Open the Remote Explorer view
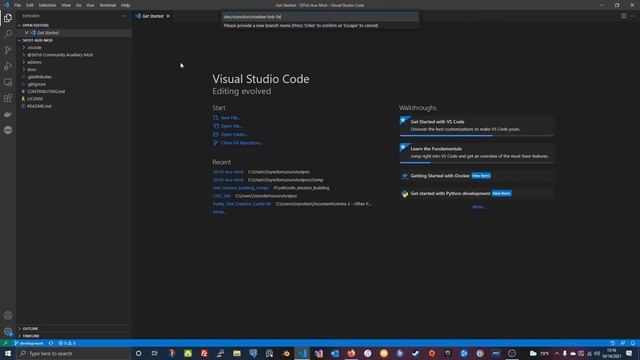This screenshot has width=640, height=360. point(8,82)
